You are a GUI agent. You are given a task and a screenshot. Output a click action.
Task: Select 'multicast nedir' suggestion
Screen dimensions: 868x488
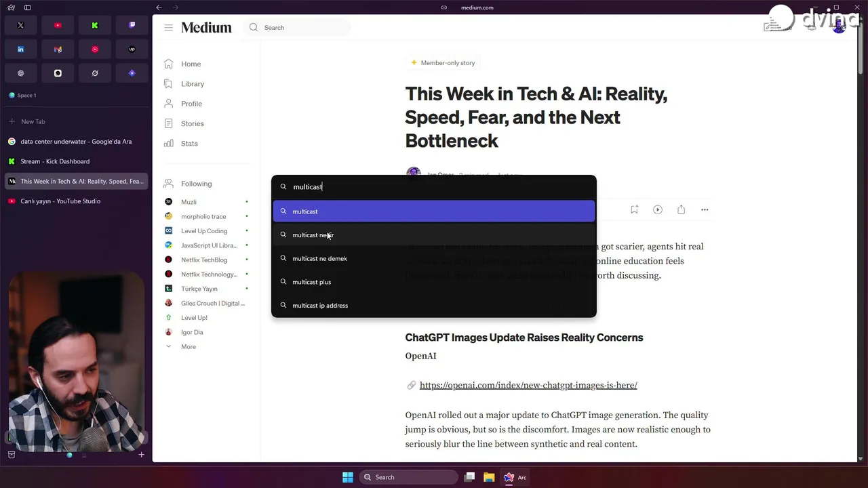434,235
